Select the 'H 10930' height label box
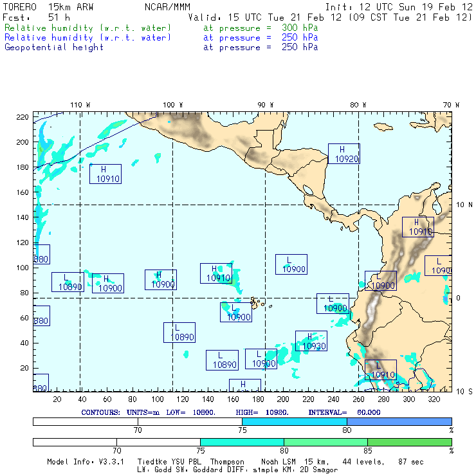Screen dimensions: 476x476 [x=311, y=341]
